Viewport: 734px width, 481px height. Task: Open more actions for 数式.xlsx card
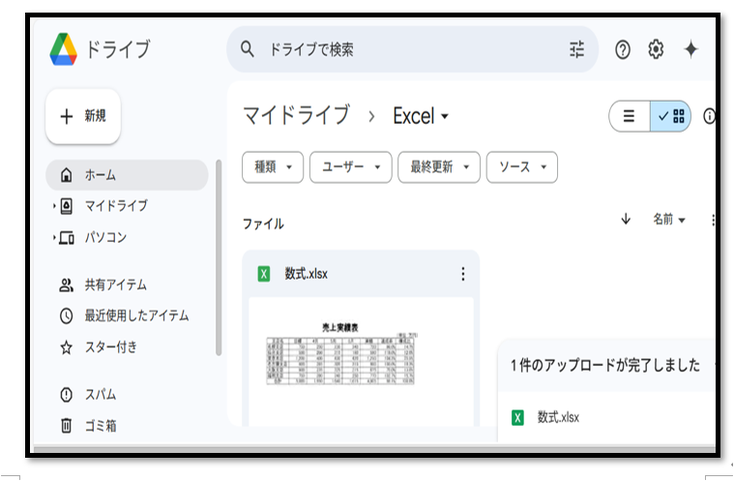tap(463, 274)
